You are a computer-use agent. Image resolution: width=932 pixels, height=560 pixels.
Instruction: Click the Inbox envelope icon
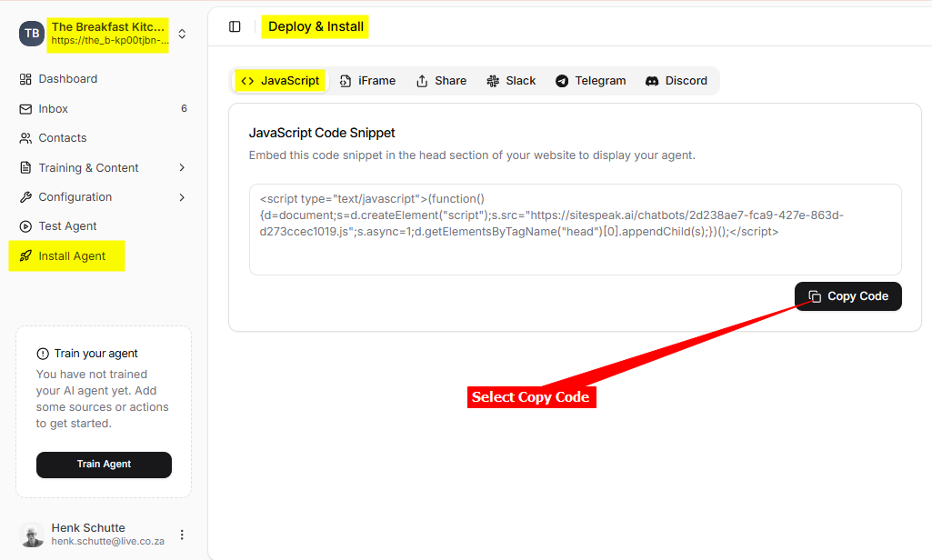click(x=25, y=109)
